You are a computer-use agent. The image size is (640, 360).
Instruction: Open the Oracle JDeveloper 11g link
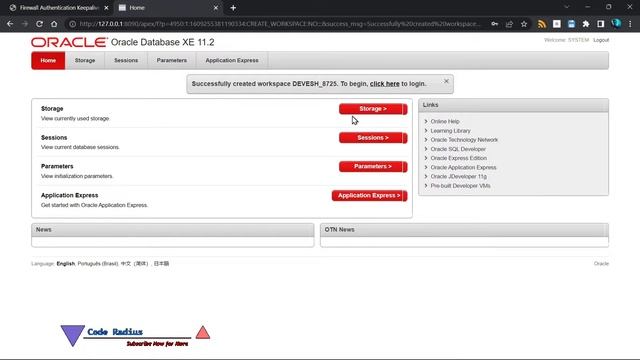tap(459, 177)
